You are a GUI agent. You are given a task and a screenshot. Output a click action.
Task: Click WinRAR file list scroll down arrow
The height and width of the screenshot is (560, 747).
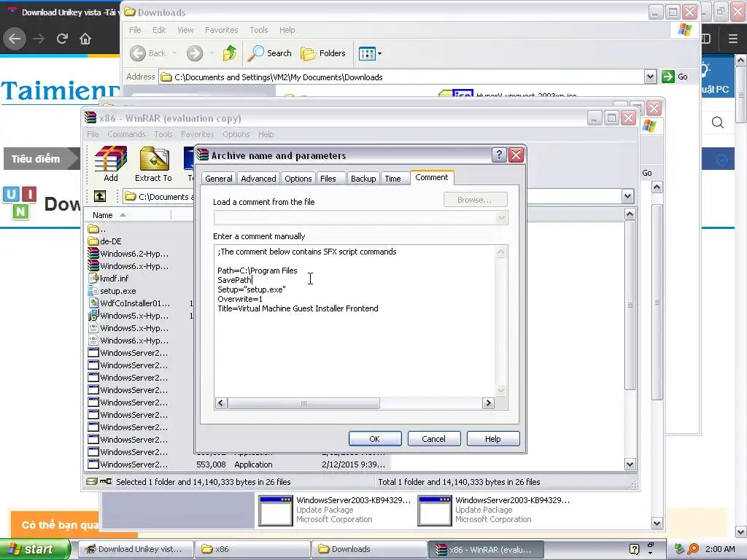click(630, 464)
